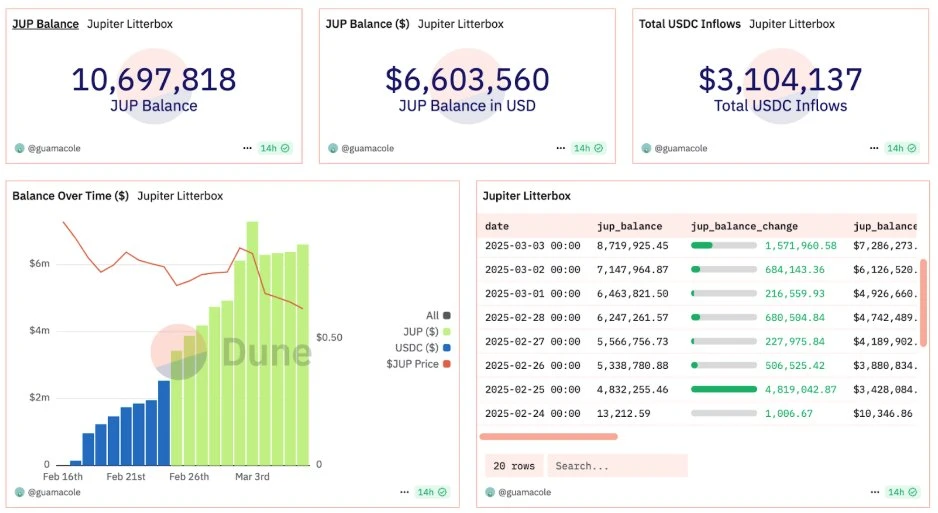The height and width of the screenshot is (513, 938).
Task: Open the Balance Over Time ($) title link
Action: [70, 196]
